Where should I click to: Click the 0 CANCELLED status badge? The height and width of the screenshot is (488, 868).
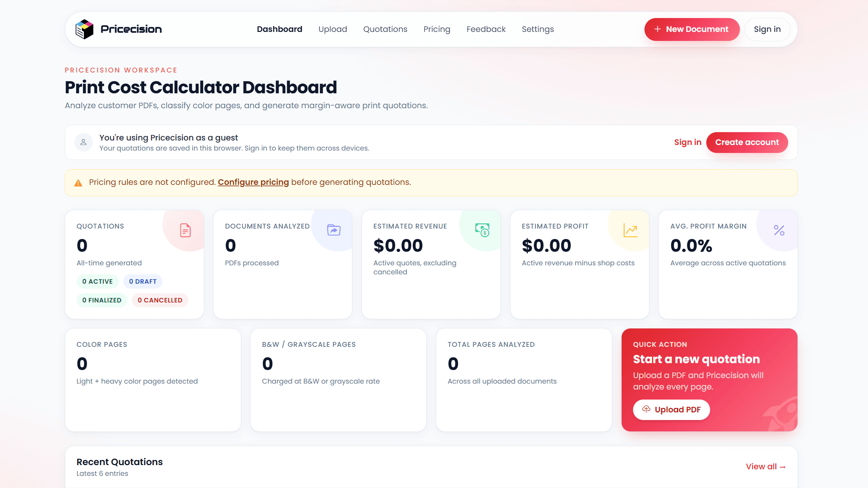tap(160, 300)
